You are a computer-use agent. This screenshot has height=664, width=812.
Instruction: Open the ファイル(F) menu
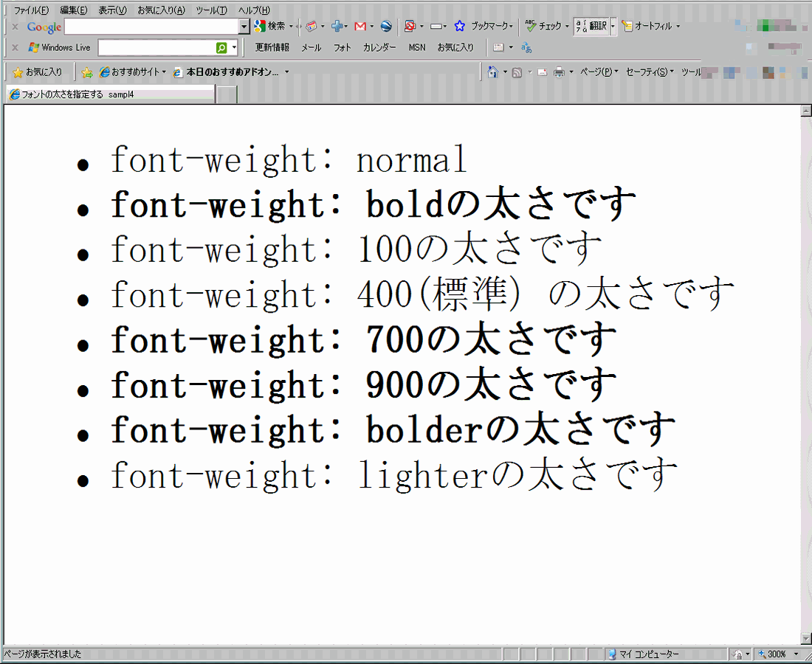30,10
